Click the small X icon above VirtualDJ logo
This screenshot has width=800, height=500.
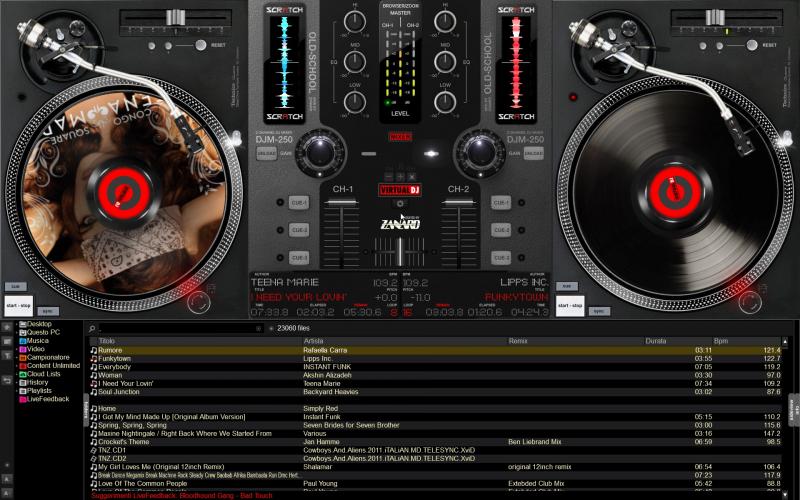coord(412,177)
